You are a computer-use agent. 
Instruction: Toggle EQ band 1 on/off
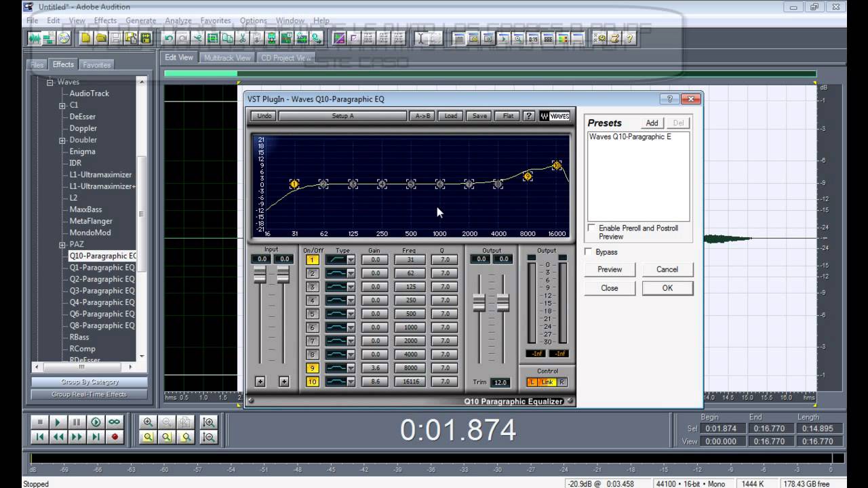[312, 260]
